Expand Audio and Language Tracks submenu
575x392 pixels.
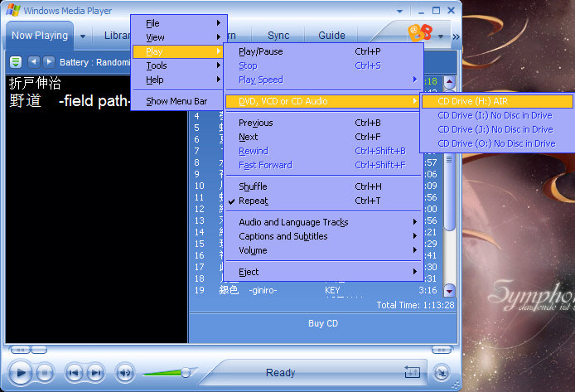[324, 222]
